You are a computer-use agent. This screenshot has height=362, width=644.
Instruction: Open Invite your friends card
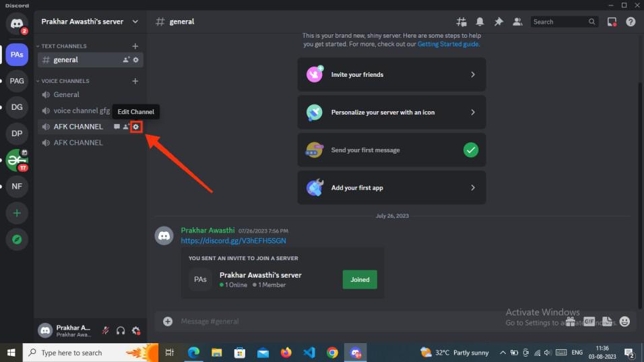coord(391,74)
